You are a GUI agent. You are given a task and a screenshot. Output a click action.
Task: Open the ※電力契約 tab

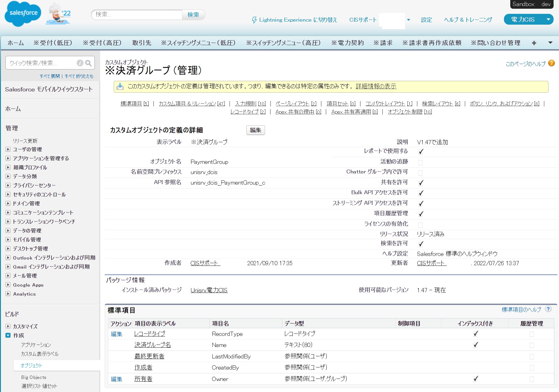[347, 43]
